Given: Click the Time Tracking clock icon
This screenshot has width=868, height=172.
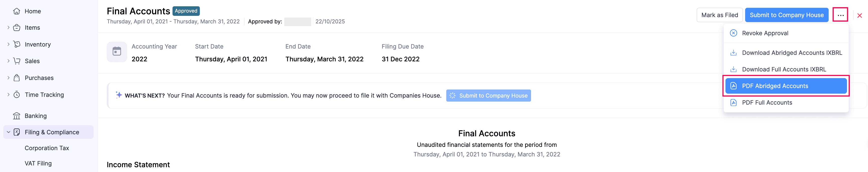Looking at the screenshot, I should pos(17,95).
